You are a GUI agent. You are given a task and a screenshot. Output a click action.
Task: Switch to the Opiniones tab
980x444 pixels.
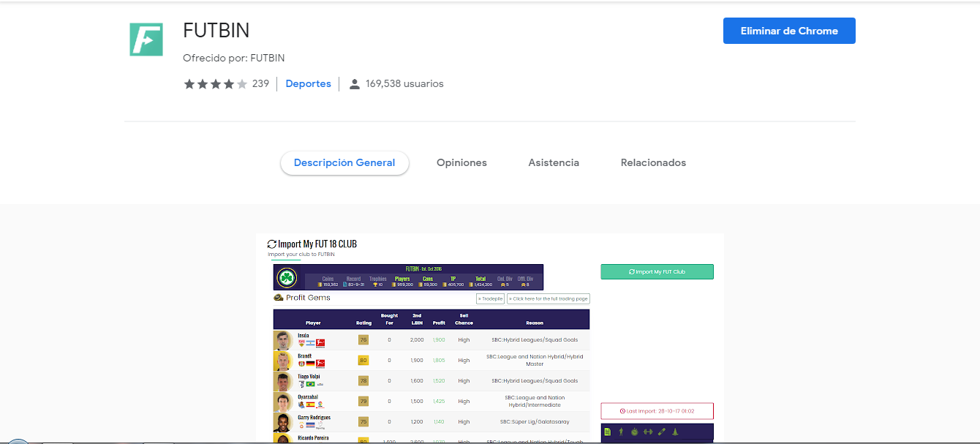[461, 162]
